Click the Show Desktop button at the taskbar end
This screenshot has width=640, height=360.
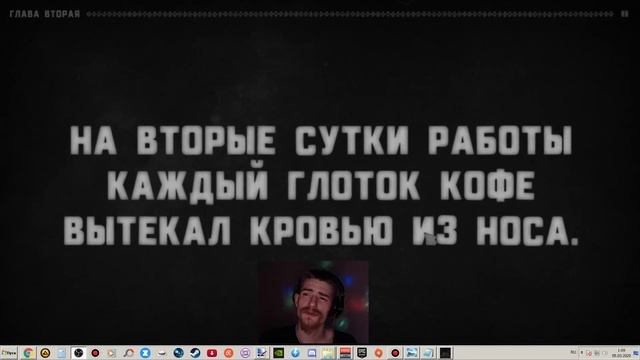637,353
